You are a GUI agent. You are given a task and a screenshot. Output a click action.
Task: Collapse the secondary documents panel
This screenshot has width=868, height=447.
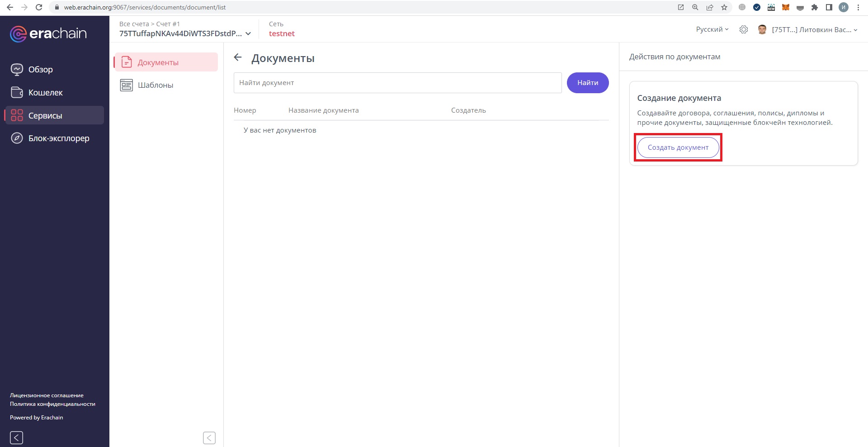(x=209, y=437)
